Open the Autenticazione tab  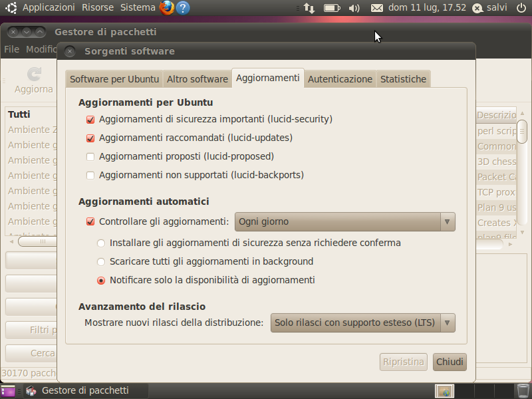(340, 79)
